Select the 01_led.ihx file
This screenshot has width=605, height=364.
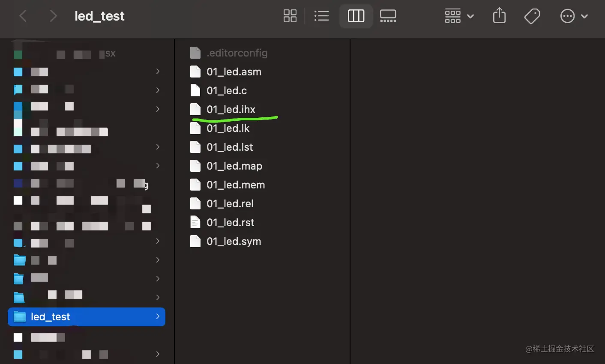(231, 110)
